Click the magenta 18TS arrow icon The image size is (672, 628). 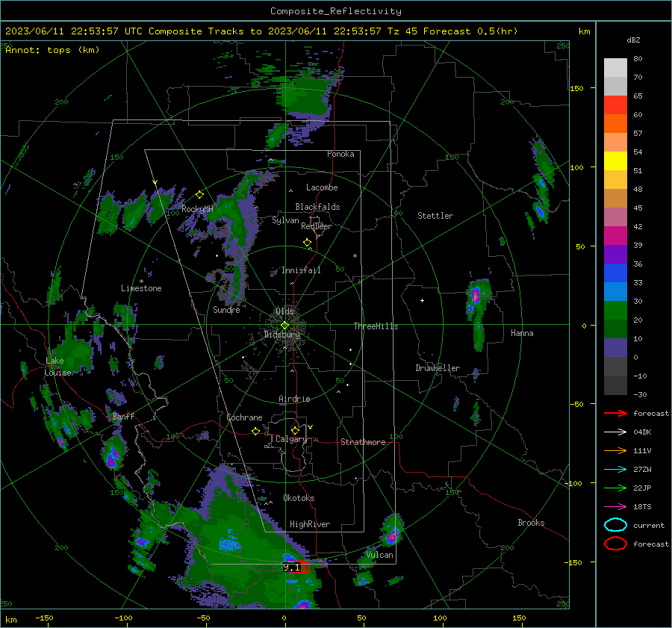coord(615,507)
